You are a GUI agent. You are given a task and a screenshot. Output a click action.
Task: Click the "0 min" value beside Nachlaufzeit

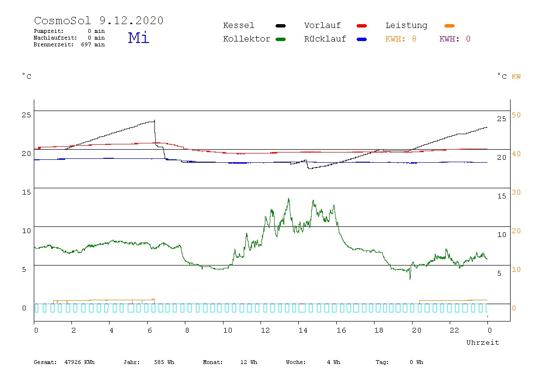click(97, 38)
